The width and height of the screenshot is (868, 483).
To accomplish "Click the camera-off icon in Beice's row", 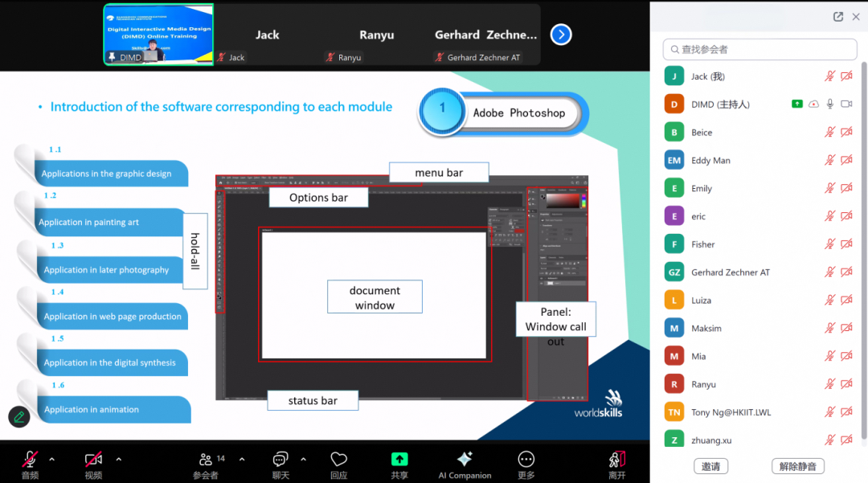I will coord(846,133).
